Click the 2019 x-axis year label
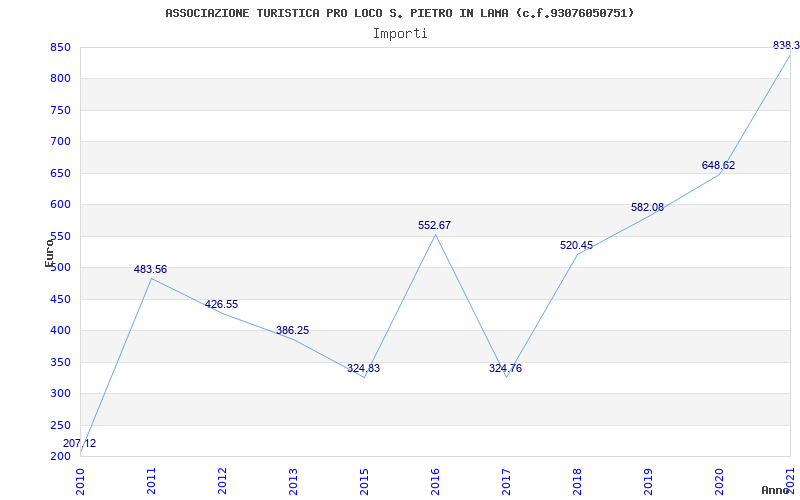The image size is (800, 500). click(648, 481)
